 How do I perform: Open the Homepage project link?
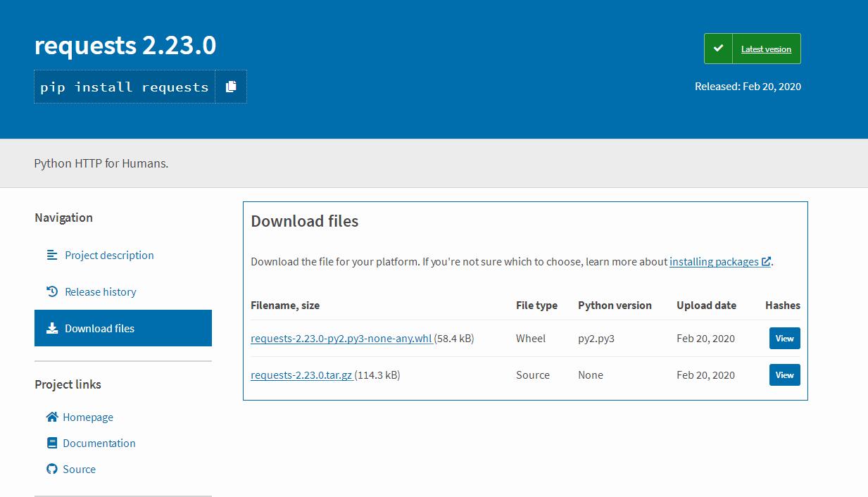88,417
